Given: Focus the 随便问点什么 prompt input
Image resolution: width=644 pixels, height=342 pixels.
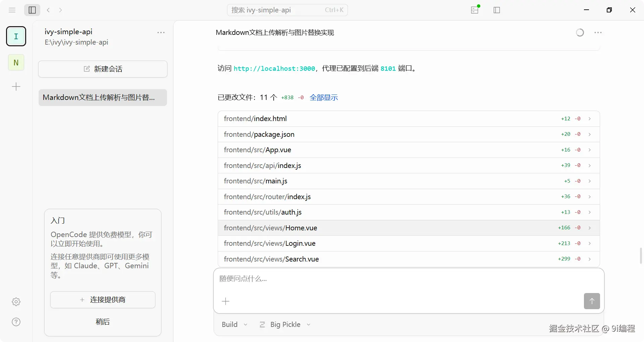Looking at the screenshot, I should pos(409,279).
